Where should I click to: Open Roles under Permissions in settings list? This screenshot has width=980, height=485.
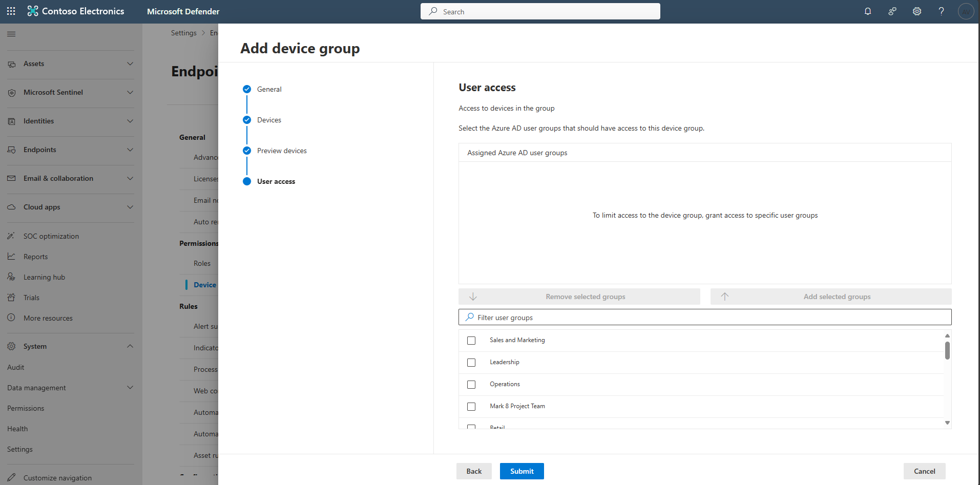(202, 263)
